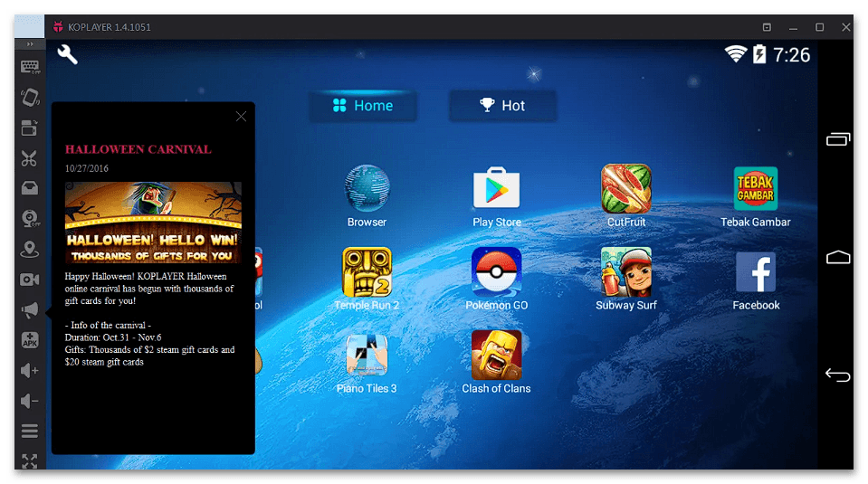868x484 pixels.
Task: Launch the CutFruit game
Action: click(626, 195)
